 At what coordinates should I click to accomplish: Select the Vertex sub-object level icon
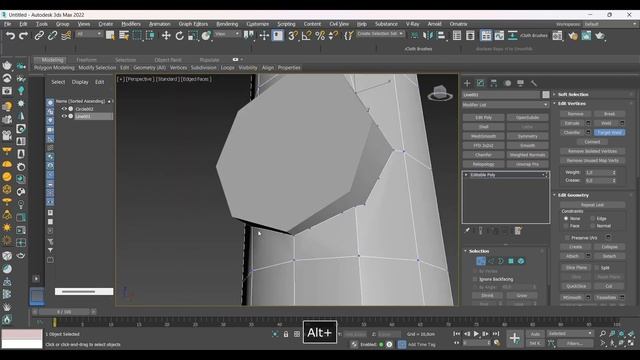481,261
